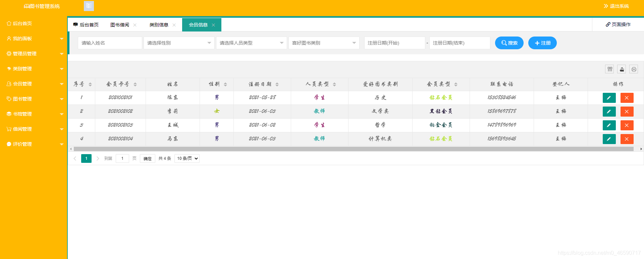Click the 确定 pagination button

148,158
